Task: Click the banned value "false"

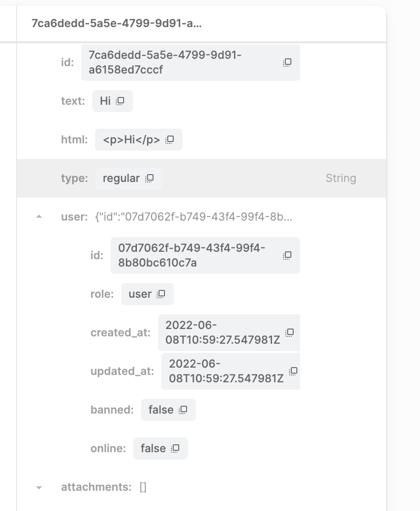Action: click(162, 409)
